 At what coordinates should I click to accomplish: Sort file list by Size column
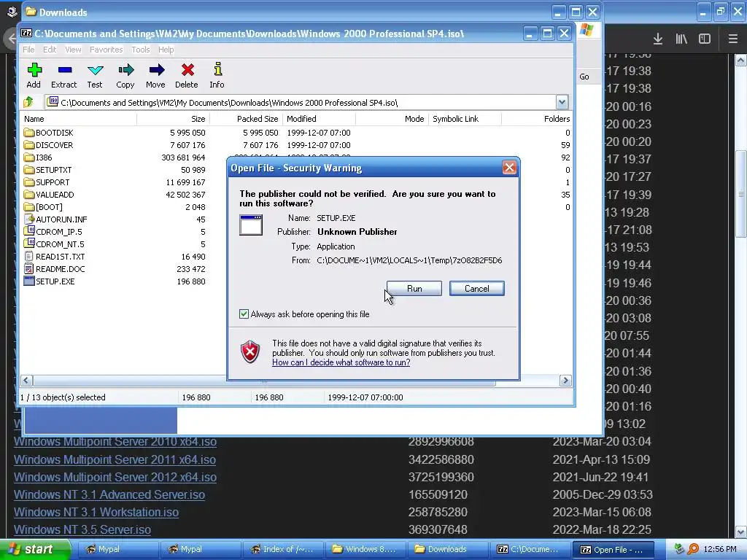pyautogui.click(x=173, y=119)
